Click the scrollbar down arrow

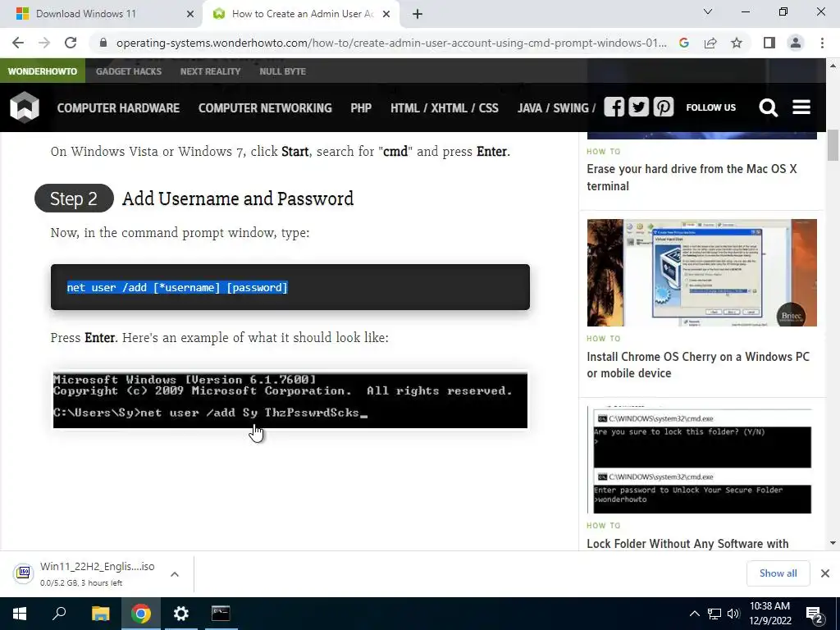833,543
